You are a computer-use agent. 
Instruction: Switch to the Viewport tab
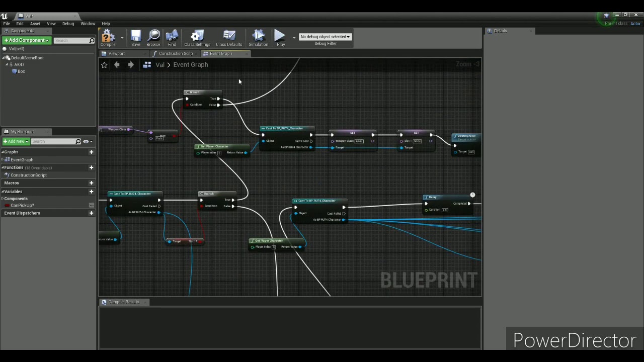tap(116, 53)
